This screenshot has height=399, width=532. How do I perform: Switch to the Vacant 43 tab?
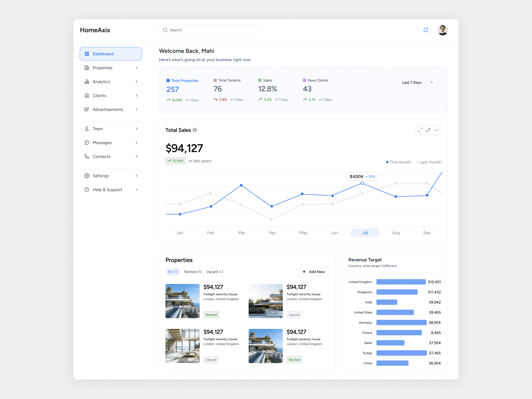click(x=215, y=272)
